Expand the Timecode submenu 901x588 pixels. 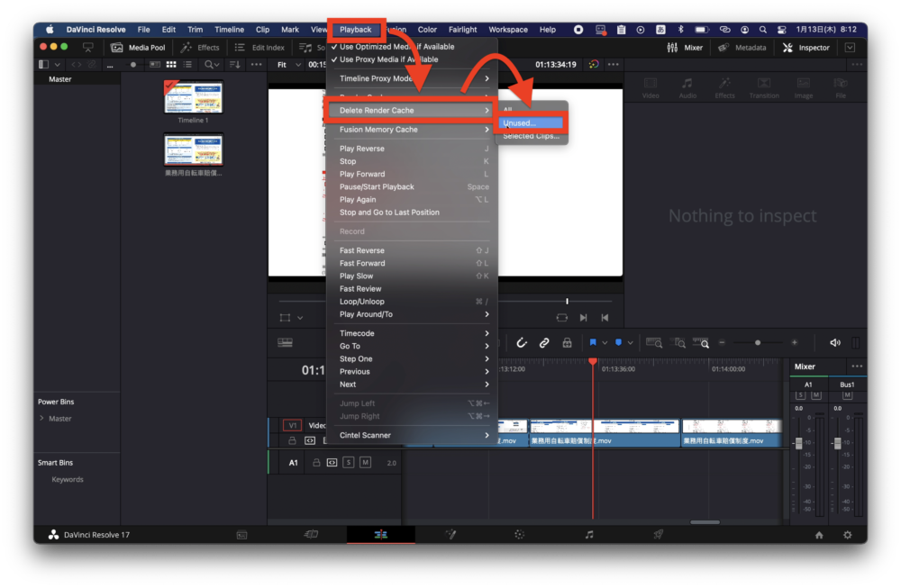(x=411, y=333)
